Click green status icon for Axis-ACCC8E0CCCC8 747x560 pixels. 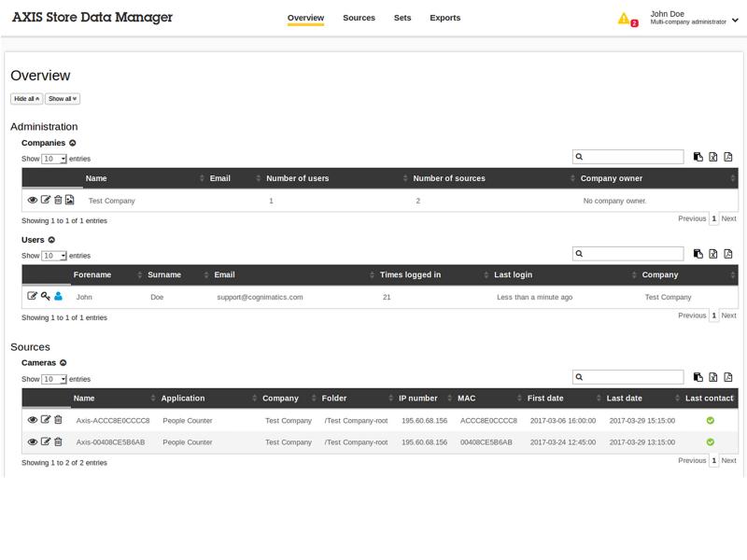[711, 421]
